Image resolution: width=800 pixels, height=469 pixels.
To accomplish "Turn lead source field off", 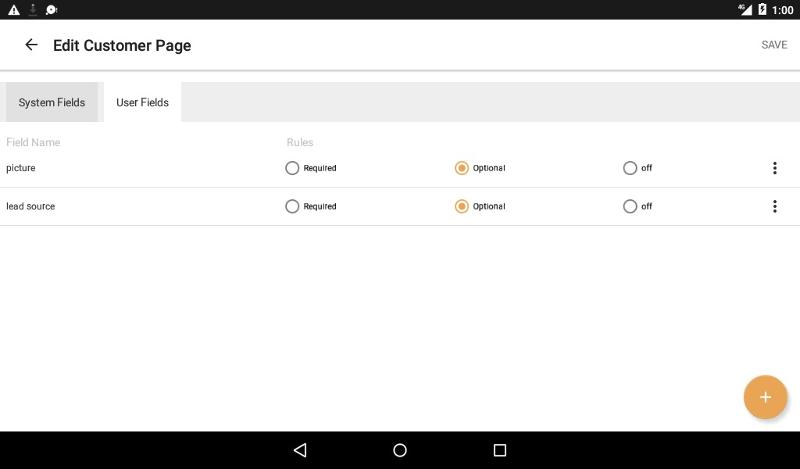I will click(x=638, y=206).
